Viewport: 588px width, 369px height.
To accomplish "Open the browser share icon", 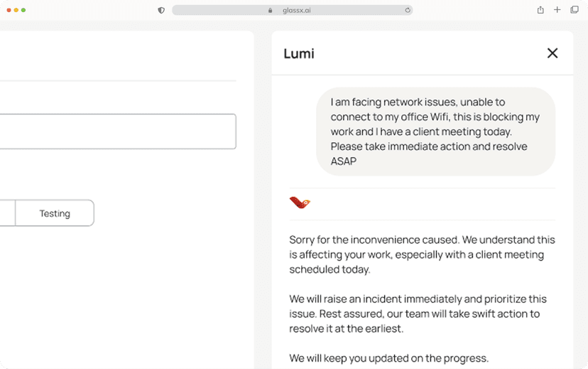I will tap(540, 10).
